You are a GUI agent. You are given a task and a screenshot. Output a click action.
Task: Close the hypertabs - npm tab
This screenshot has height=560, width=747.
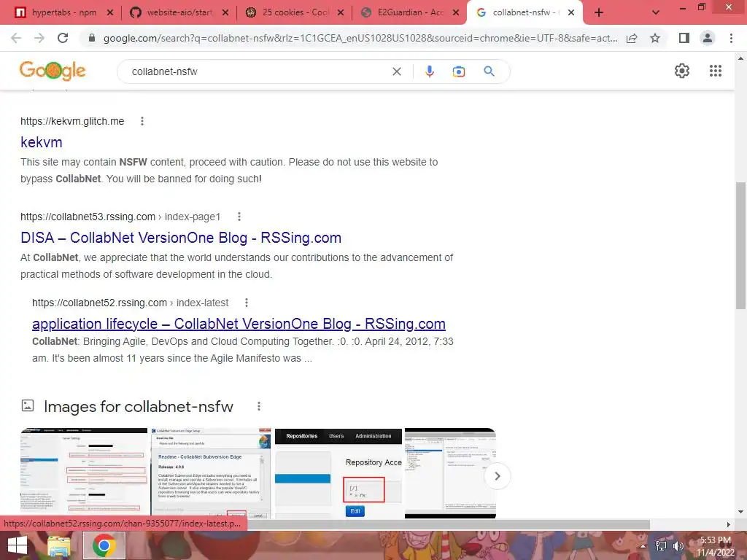pyautogui.click(x=110, y=13)
